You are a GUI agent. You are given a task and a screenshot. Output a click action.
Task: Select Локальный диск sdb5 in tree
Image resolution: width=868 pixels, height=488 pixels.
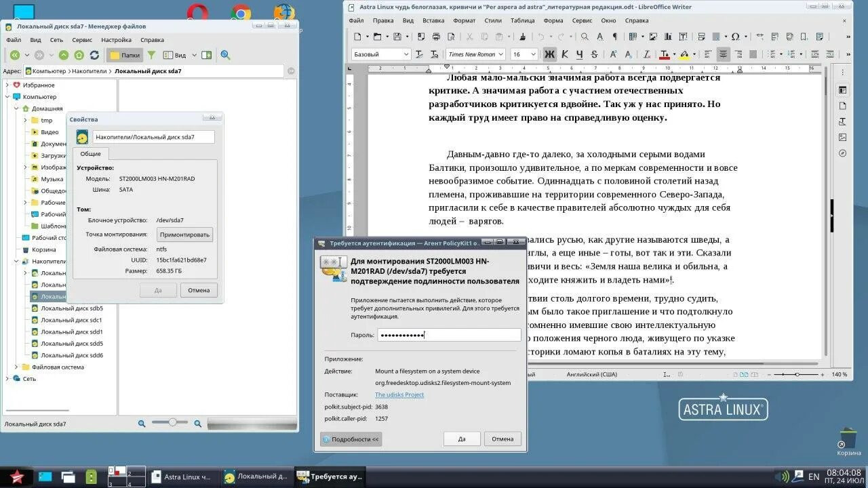71,308
